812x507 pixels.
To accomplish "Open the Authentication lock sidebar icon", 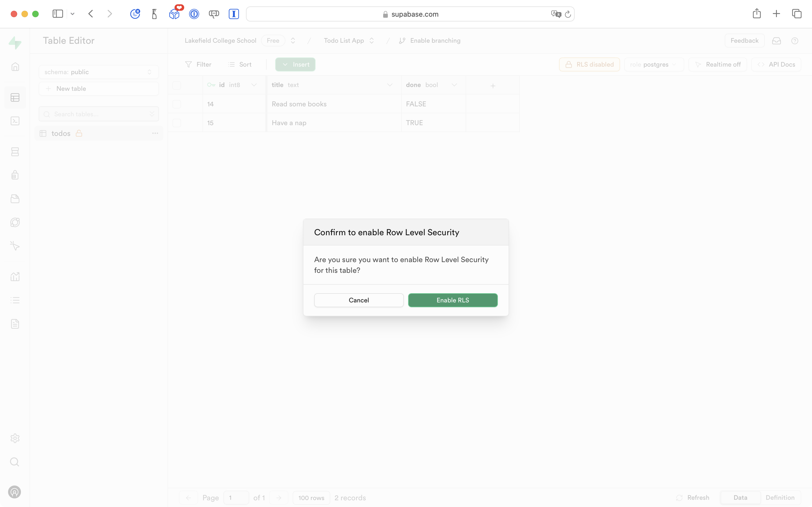I will click(x=15, y=175).
